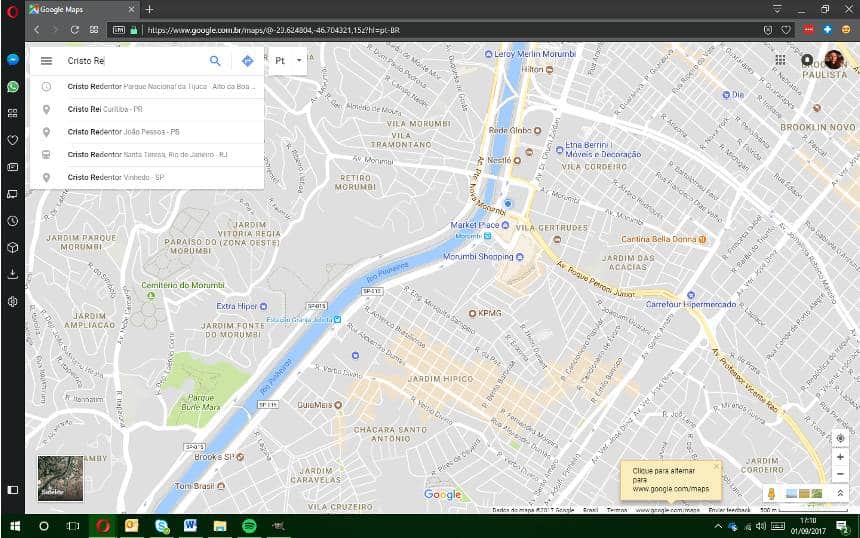This screenshot has height=538, width=860.
Task: Click the Parque Burle Marx label
Action: pos(201,402)
